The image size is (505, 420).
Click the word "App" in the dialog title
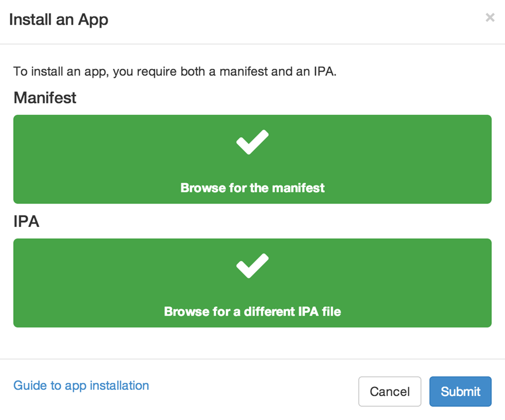coord(93,20)
